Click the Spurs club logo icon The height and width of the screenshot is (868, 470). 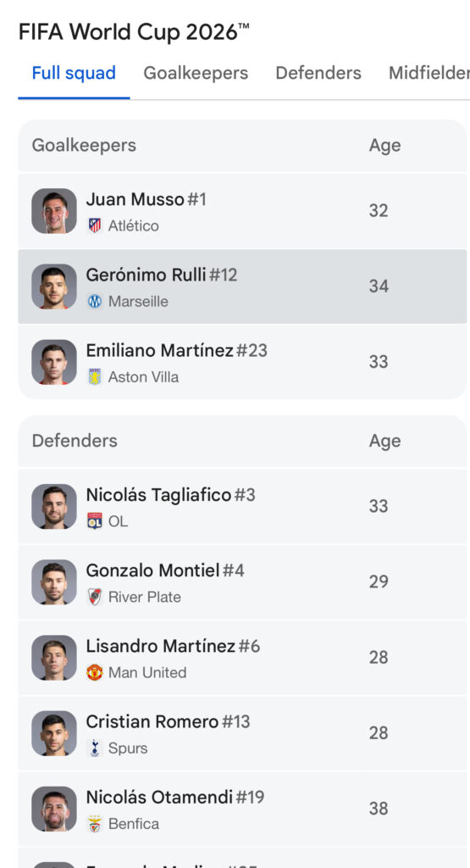95,748
